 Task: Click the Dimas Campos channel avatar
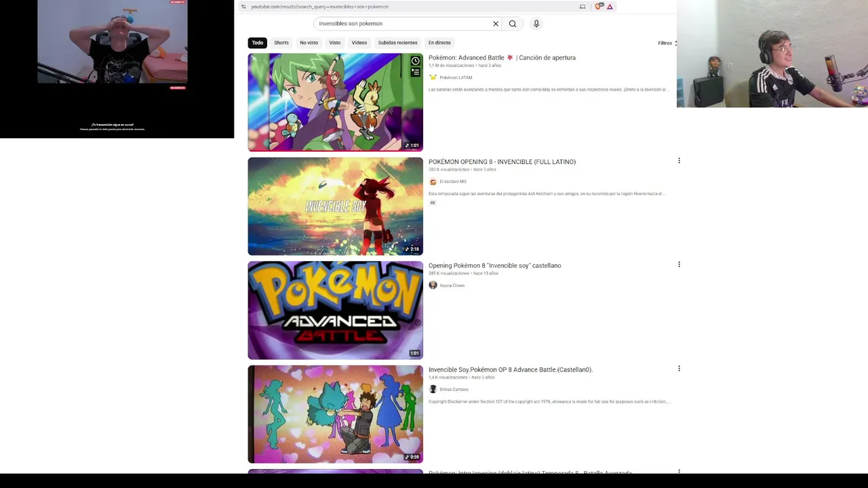tap(433, 389)
